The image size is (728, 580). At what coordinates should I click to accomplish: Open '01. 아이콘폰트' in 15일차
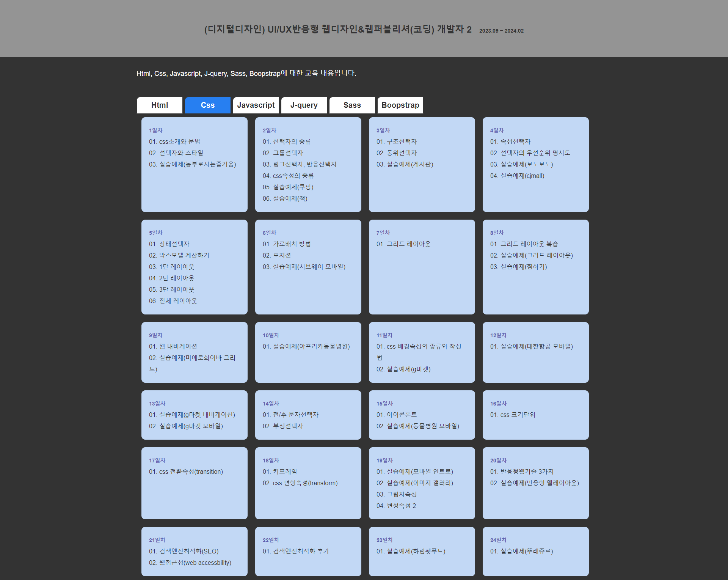click(397, 415)
